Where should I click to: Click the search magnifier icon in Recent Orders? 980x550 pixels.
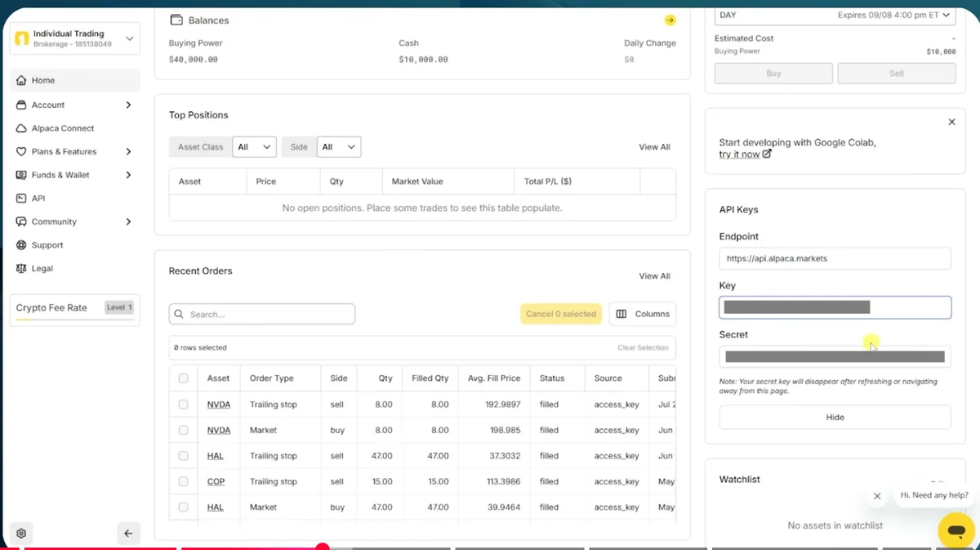tap(180, 314)
